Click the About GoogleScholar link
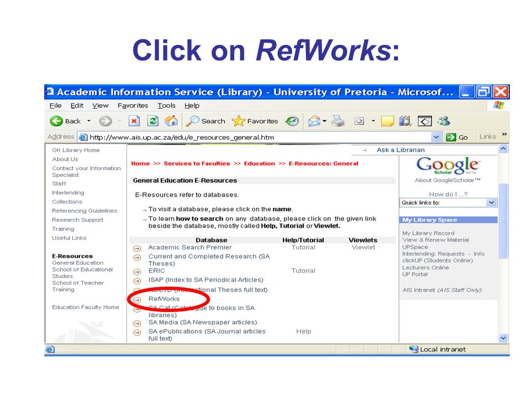 pyautogui.click(x=447, y=181)
